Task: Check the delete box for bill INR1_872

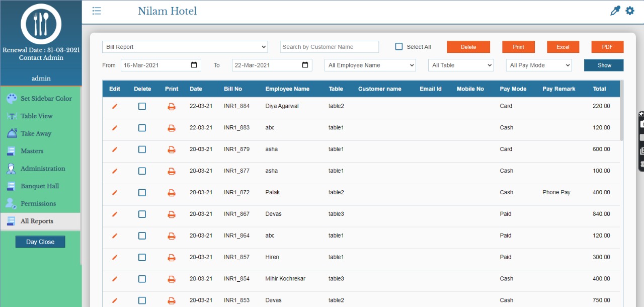Action: click(x=142, y=193)
